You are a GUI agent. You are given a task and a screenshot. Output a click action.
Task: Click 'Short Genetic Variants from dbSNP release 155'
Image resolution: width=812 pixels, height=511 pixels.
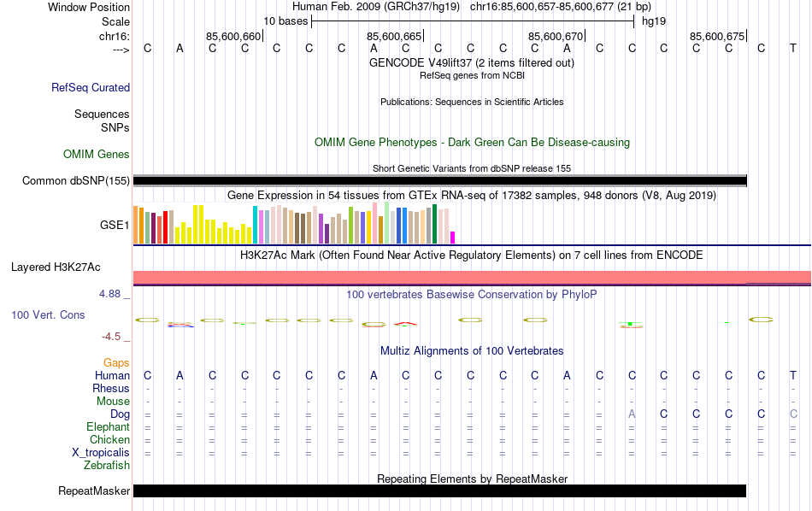472,168
